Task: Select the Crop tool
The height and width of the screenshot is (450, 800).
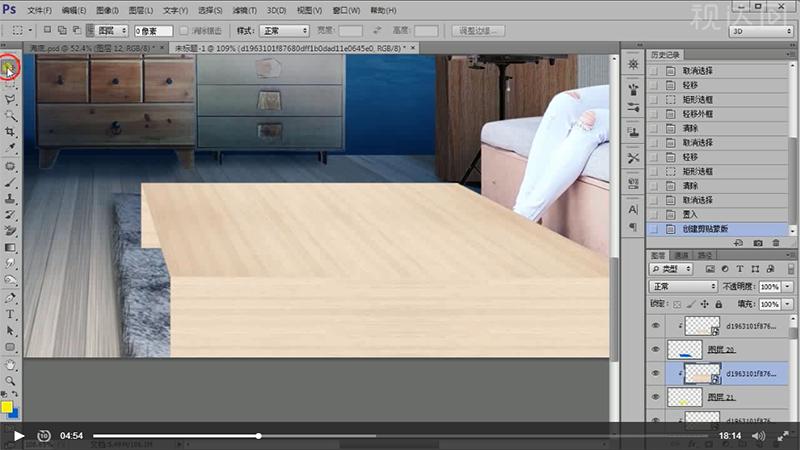Action: click(x=10, y=132)
